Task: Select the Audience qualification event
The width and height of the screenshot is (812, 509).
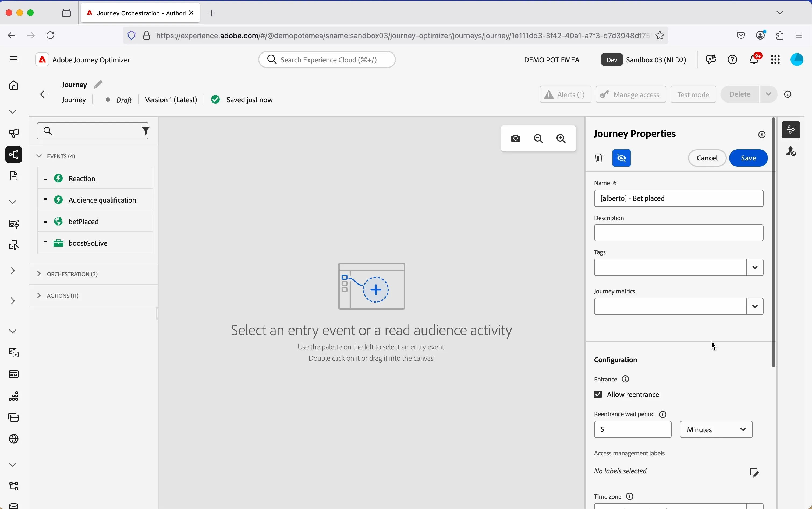Action: tap(95, 200)
